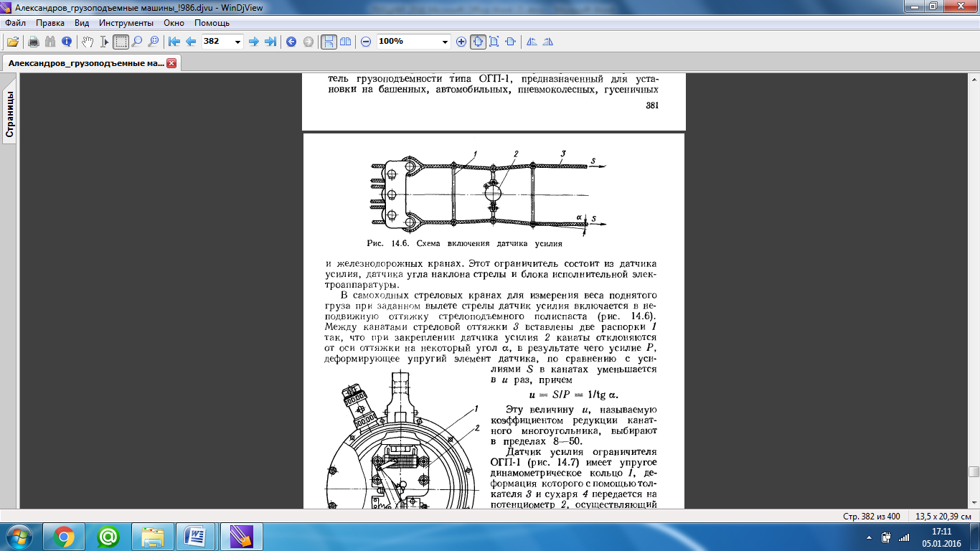
Task: Toggle Actual Size zoom mode
Action: (478, 42)
